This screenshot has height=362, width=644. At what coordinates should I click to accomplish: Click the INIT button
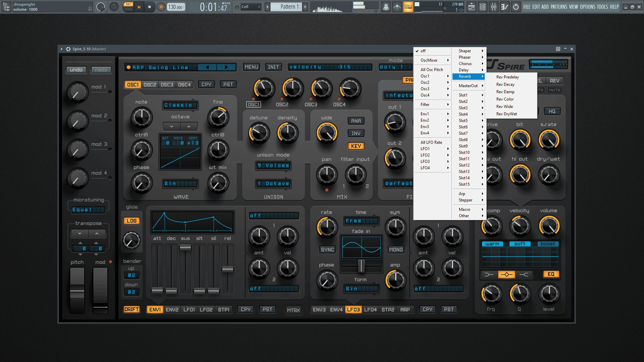[x=273, y=67]
